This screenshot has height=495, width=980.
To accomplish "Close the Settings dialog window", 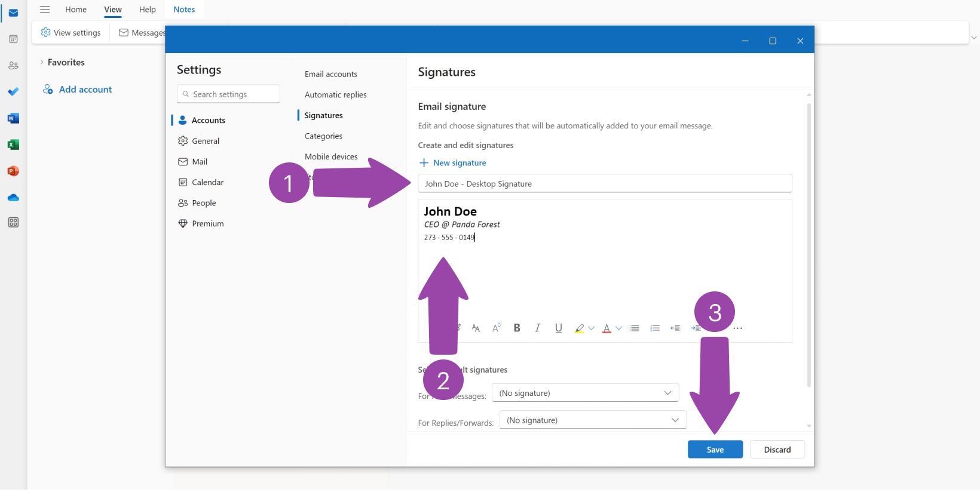I will (x=800, y=41).
